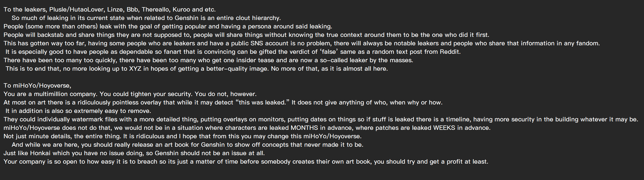Click the line starting "Not just minute details"
The image size is (644, 180).
click(182, 136)
